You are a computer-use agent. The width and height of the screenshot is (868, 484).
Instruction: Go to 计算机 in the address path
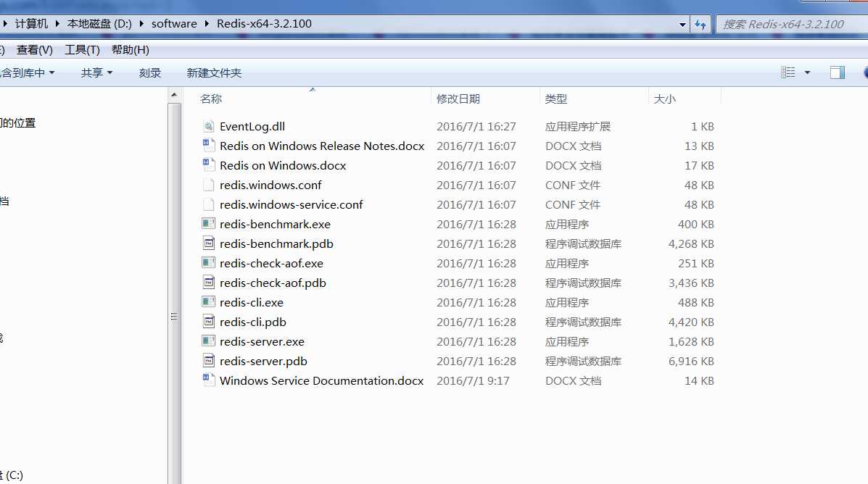(31, 24)
